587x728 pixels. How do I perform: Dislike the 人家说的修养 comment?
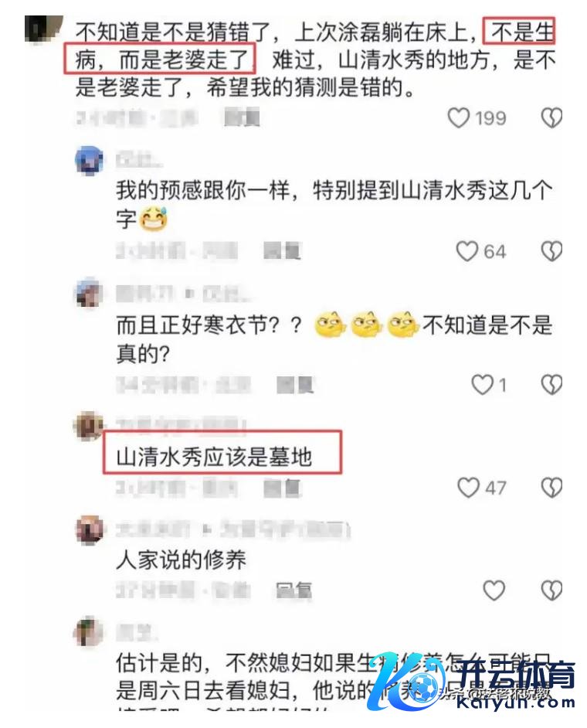(551, 590)
